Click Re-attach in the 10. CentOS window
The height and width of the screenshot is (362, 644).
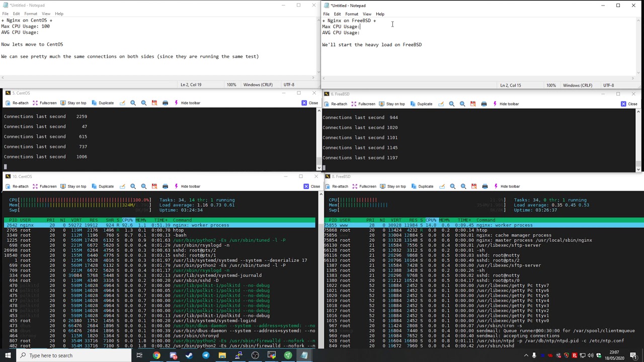click(17, 187)
